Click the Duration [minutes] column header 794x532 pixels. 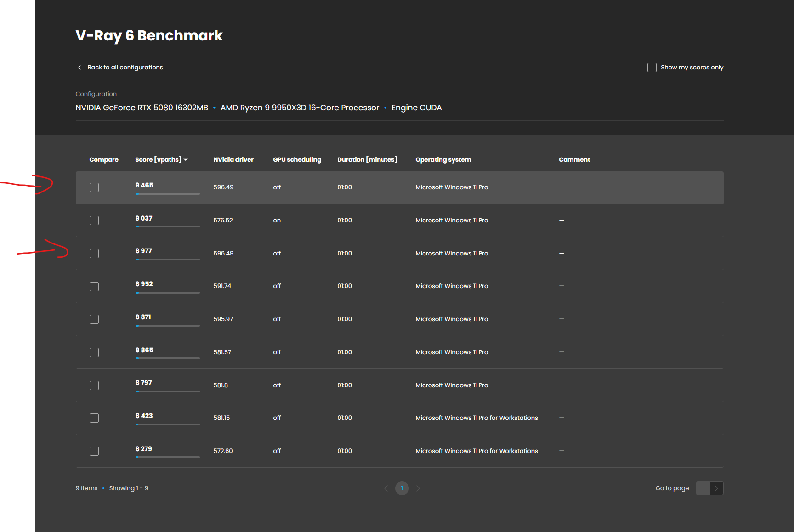(367, 160)
